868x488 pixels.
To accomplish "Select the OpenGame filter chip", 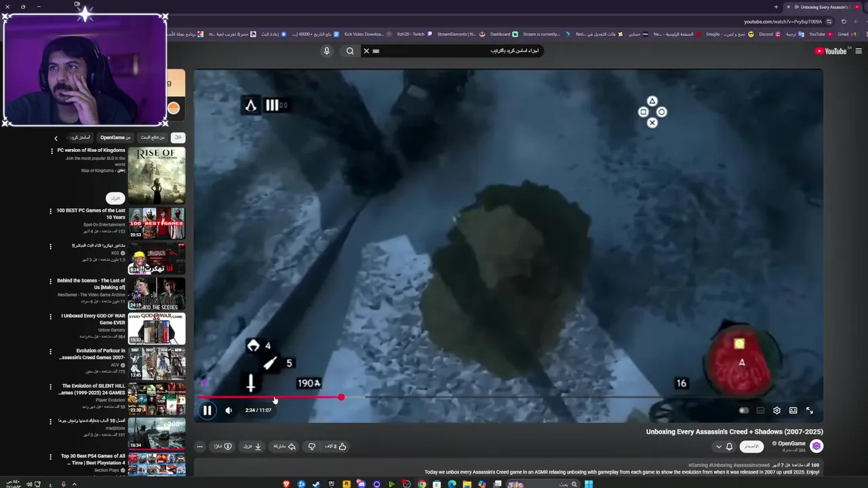I will pos(115,138).
